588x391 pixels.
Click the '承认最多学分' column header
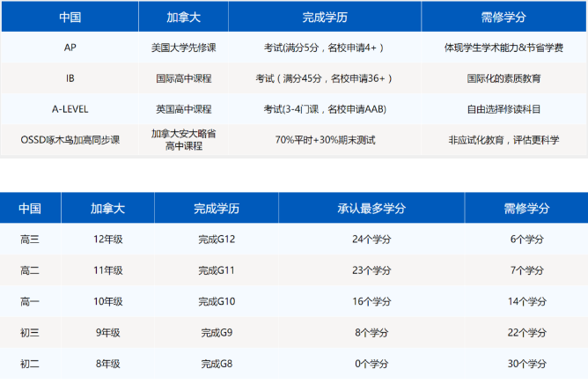tap(371, 208)
